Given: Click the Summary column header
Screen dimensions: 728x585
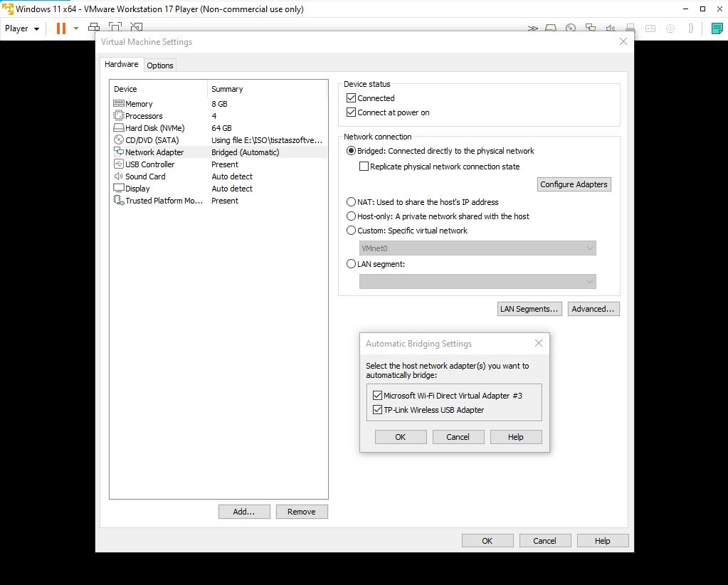Looking at the screenshot, I should 268,89.
